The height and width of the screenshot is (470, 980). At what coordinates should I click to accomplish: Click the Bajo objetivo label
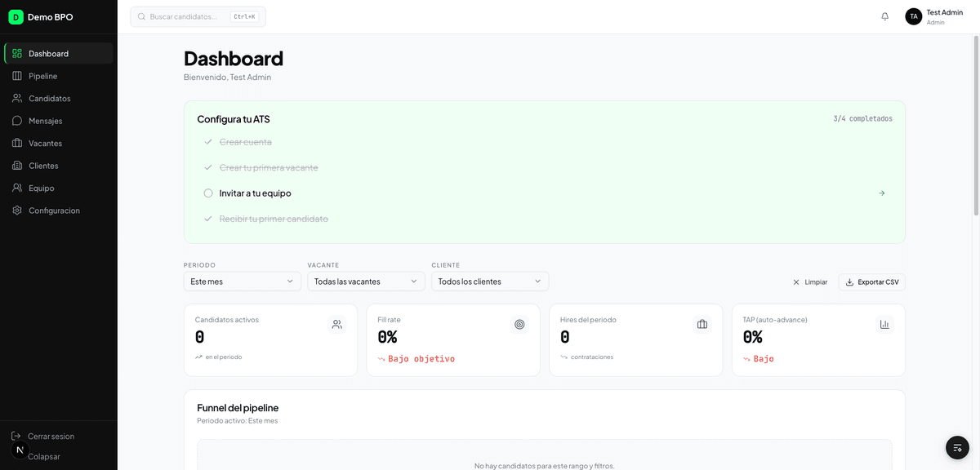(x=421, y=359)
